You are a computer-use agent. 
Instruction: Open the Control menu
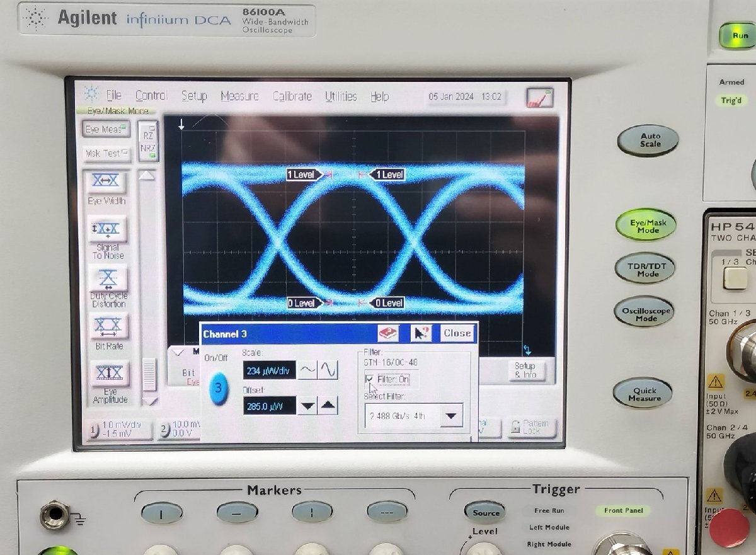pos(151,96)
